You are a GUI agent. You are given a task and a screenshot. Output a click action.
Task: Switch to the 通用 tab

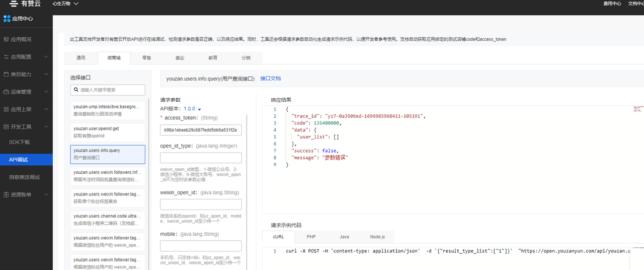[x=80, y=58]
